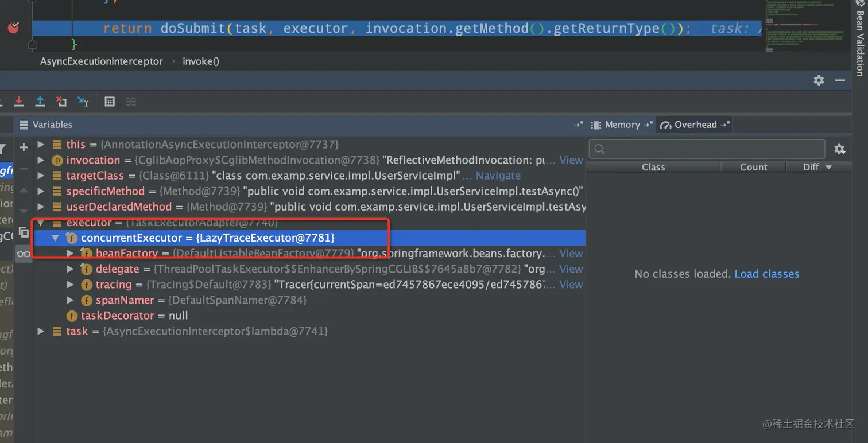
Task: Click the editor error stripe minimap
Action: tap(805, 26)
